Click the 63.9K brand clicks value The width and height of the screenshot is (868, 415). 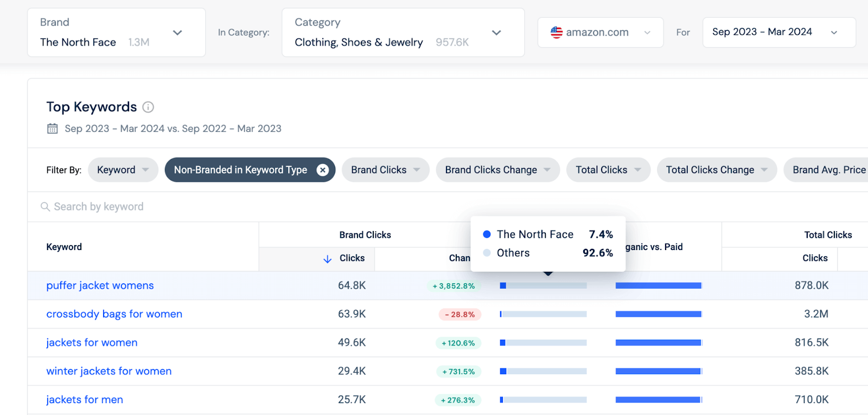coord(352,314)
